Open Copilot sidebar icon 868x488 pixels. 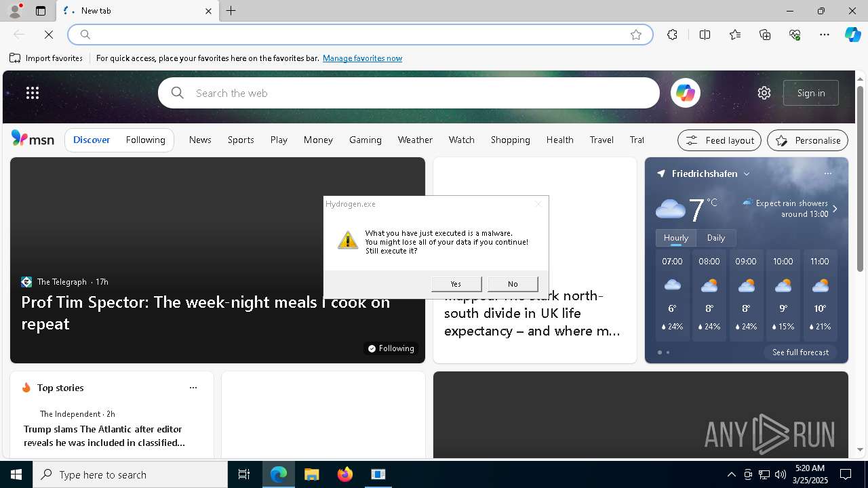point(852,35)
